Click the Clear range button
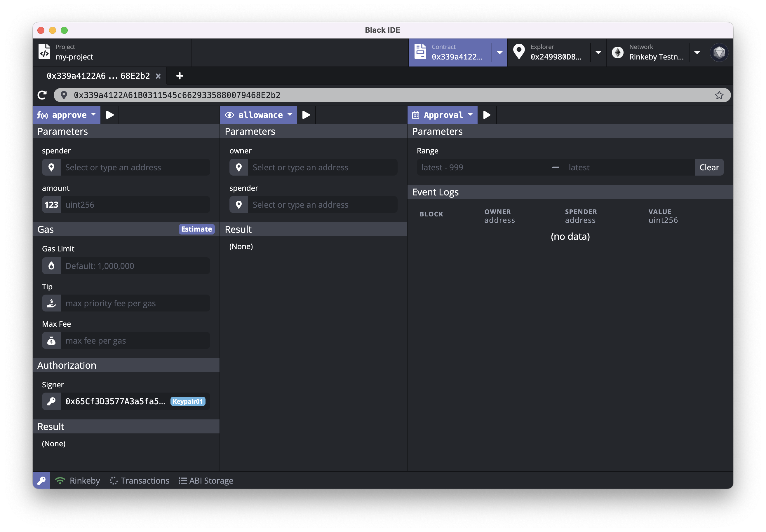Viewport: 766px width, 532px height. click(709, 167)
